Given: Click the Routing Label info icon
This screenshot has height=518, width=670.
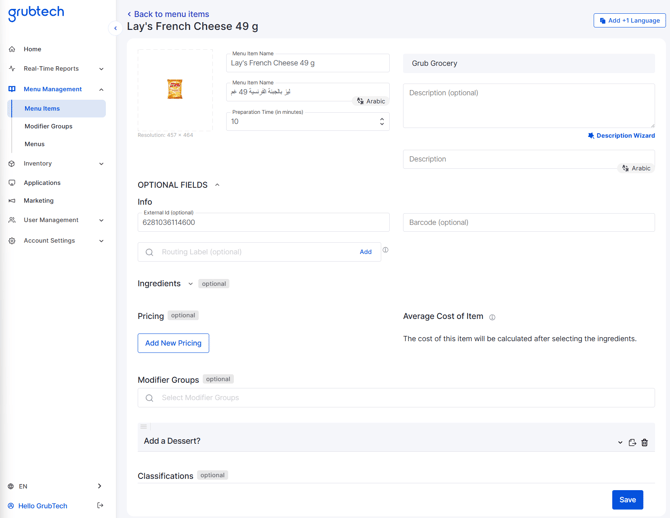Looking at the screenshot, I should pos(385,250).
